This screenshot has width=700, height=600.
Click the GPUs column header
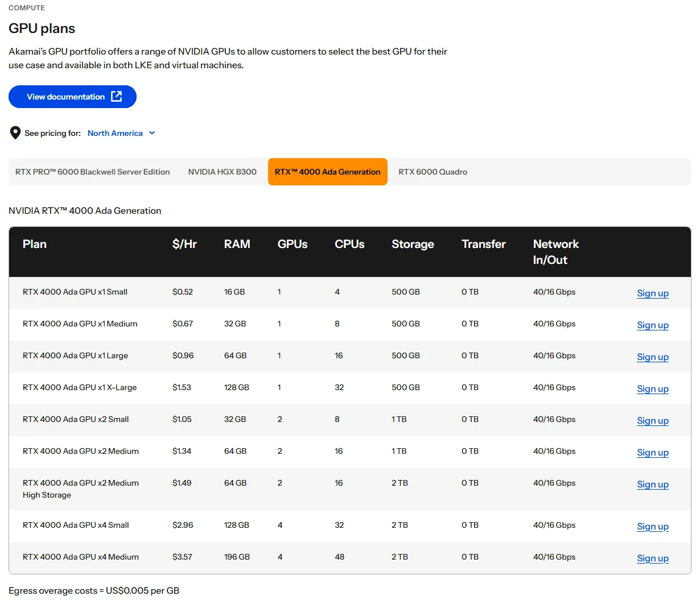pos(293,244)
